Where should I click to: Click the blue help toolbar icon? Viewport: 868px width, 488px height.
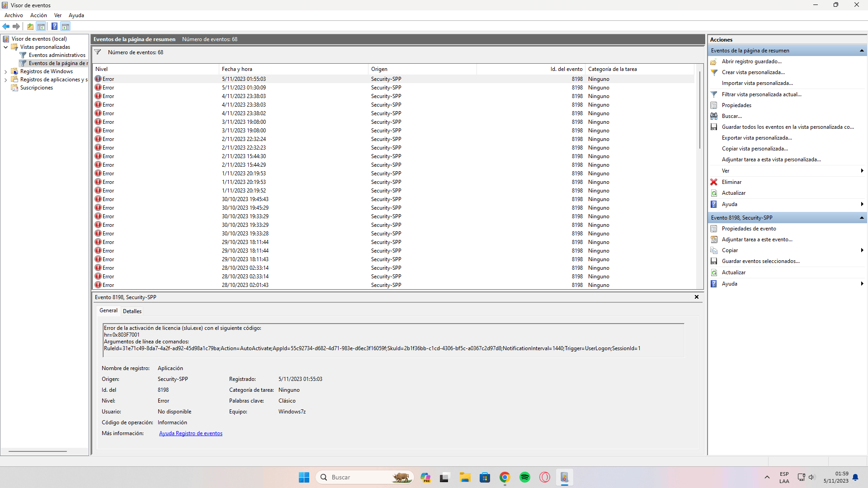[x=54, y=26]
